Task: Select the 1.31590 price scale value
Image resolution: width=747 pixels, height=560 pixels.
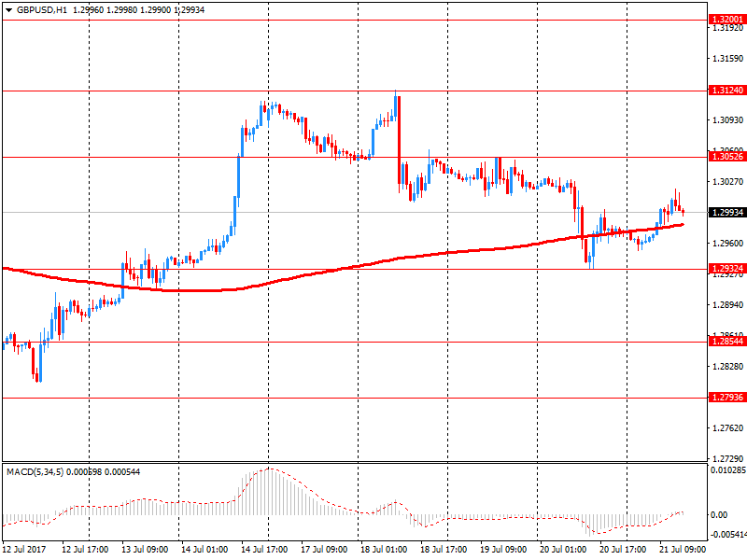Action: (x=728, y=59)
